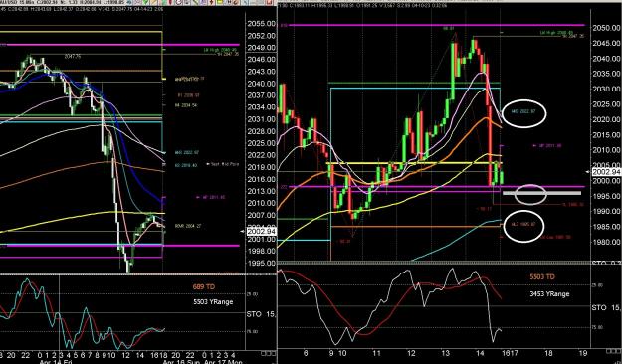
Task: Click the 13 date on right chart time axis
Action: click(446, 353)
